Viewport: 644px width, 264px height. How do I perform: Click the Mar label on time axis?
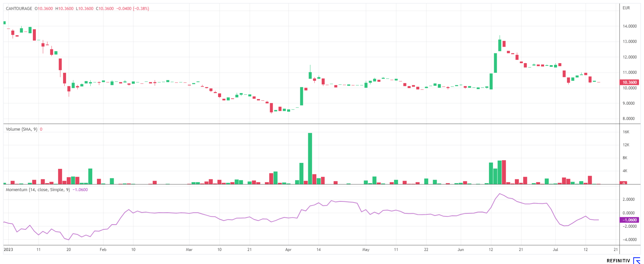tap(189, 250)
